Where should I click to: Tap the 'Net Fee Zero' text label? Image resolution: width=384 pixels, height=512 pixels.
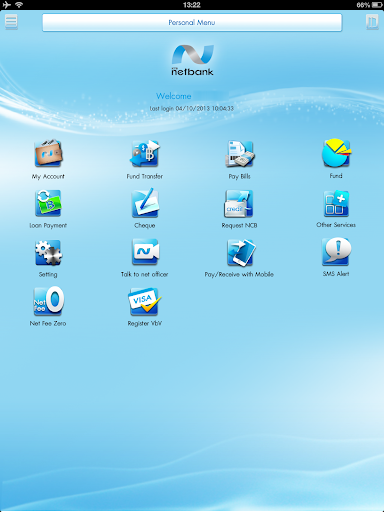tap(48, 323)
